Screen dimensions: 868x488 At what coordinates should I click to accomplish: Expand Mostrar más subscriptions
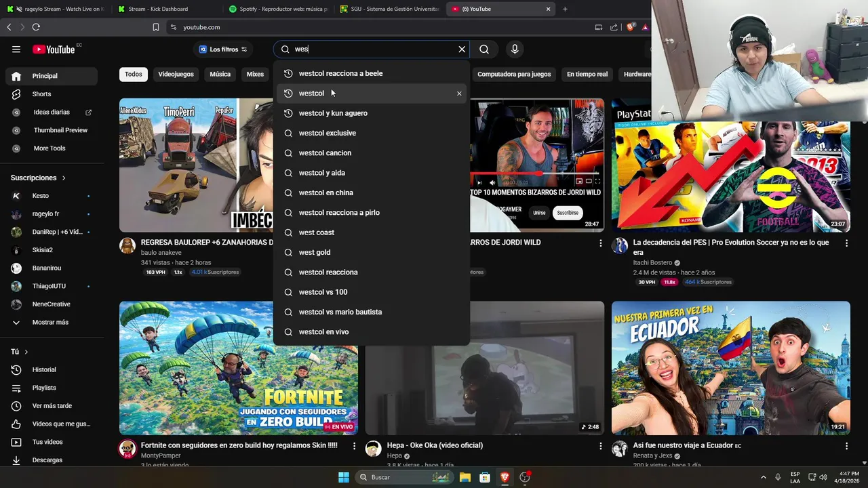pos(52,323)
